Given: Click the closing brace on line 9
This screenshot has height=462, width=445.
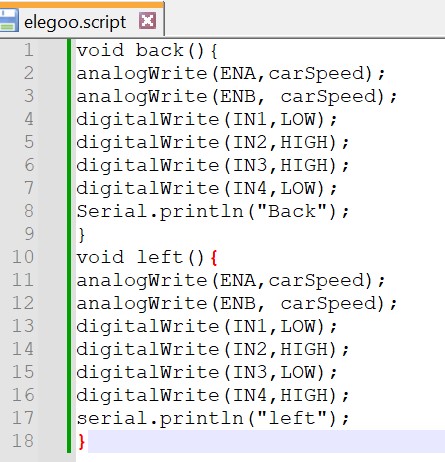Looking at the screenshot, I should [x=82, y=235].
